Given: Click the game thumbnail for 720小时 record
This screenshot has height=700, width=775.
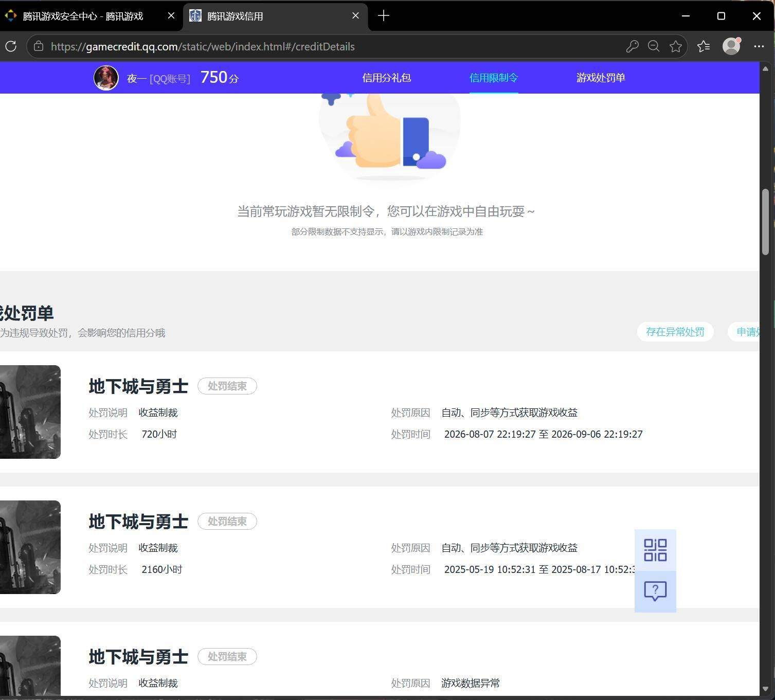Looking at the screenshot, I should [x=30, y=412].
